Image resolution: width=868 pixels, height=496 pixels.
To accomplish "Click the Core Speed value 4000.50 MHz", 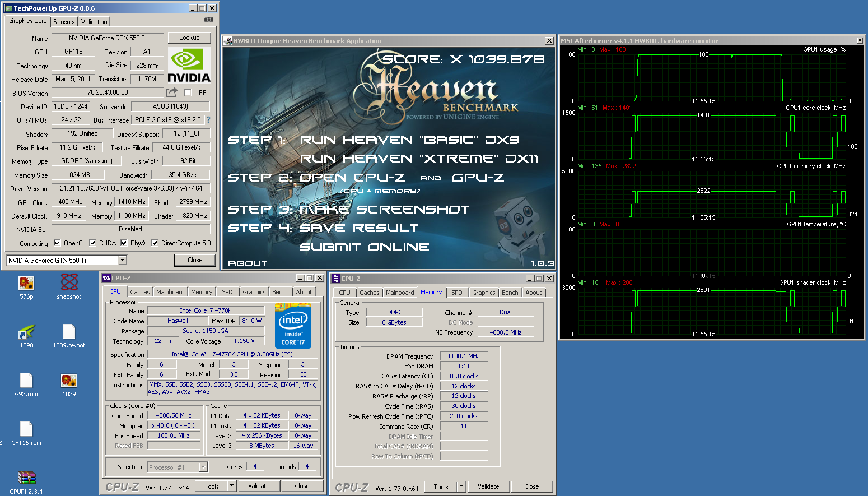I will (174, 415).
